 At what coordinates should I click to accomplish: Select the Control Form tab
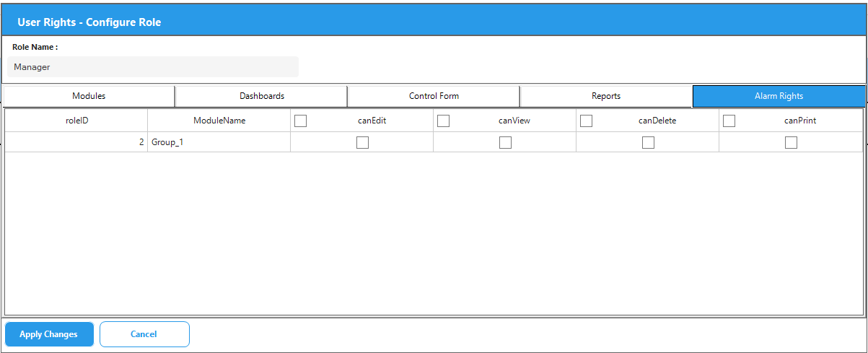[x=434, y=96]
